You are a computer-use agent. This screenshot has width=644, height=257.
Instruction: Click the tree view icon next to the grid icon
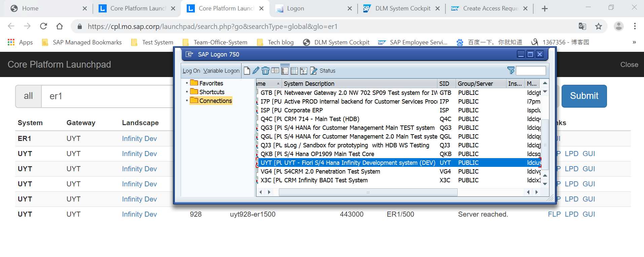(304, 71)
